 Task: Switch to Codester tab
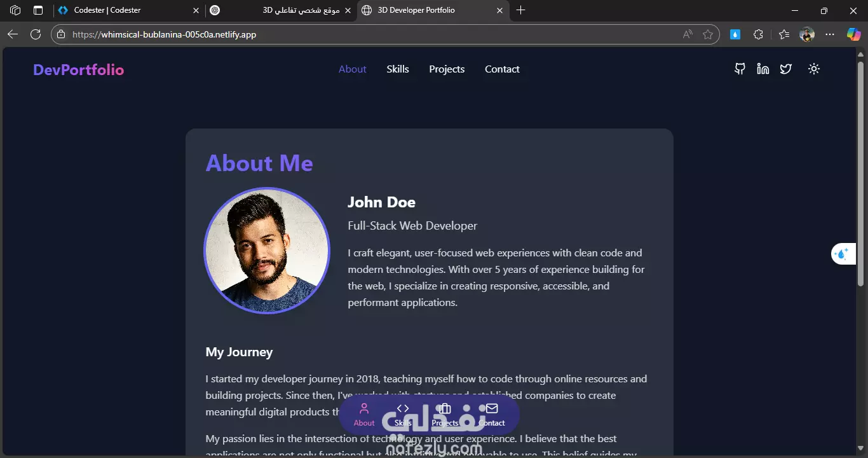click(x=129, y=10)
